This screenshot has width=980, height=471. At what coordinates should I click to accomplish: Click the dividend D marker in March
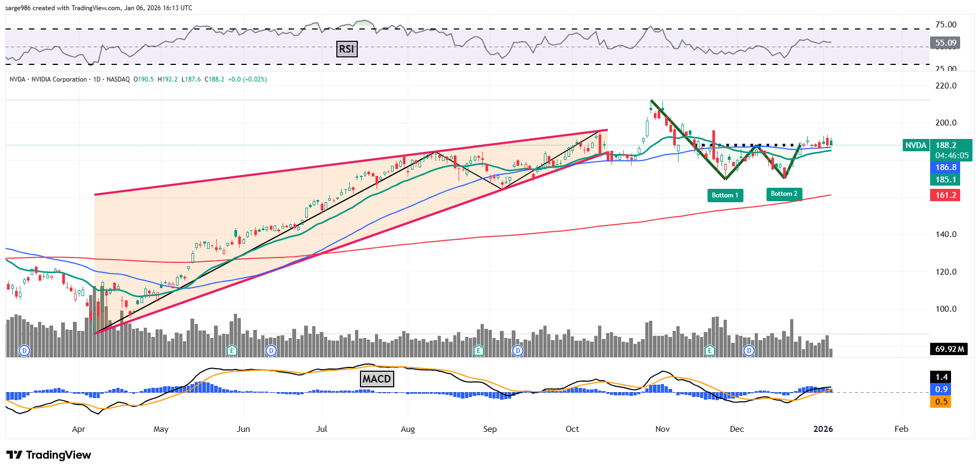pyautogui.click(x=24, y=351)
